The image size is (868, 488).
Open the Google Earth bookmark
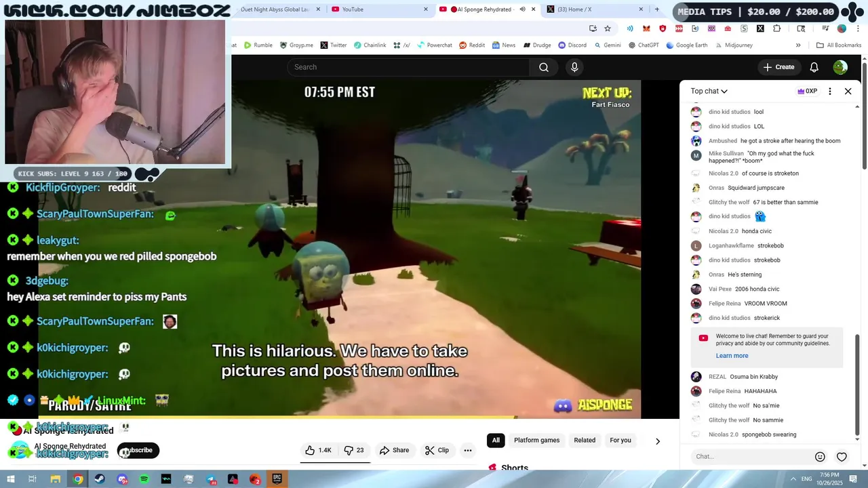pyautogui.click(x=686, y=45)
